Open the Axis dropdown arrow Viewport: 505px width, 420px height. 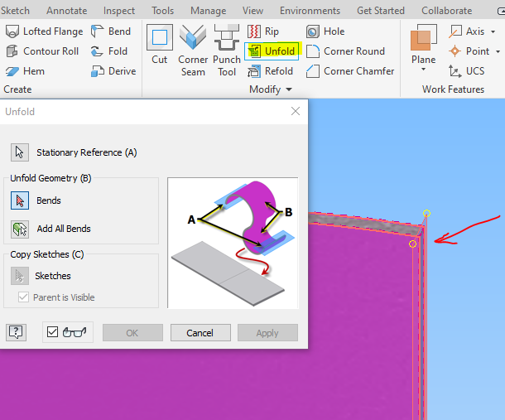click(493, 32)
